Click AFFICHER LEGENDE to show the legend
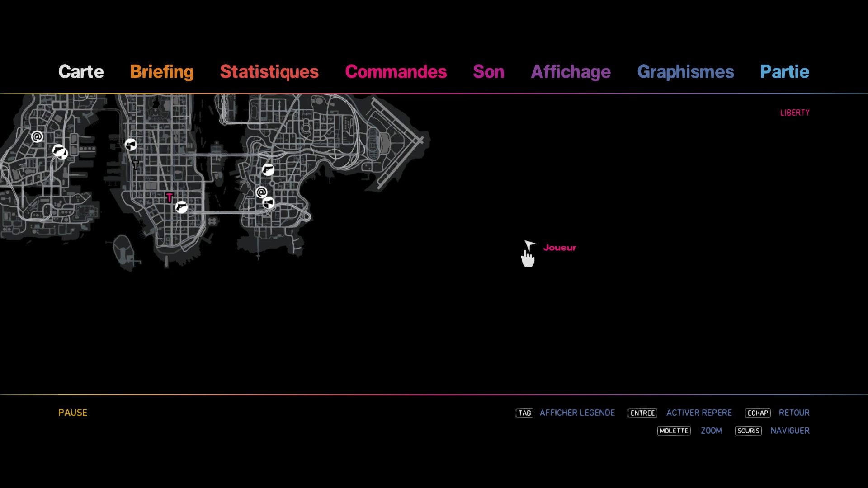Viewport: 868px width, 488px height. click(577, 413)
